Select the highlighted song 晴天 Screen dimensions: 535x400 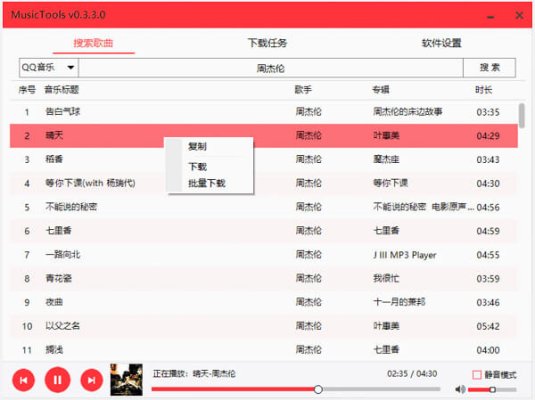54,135
